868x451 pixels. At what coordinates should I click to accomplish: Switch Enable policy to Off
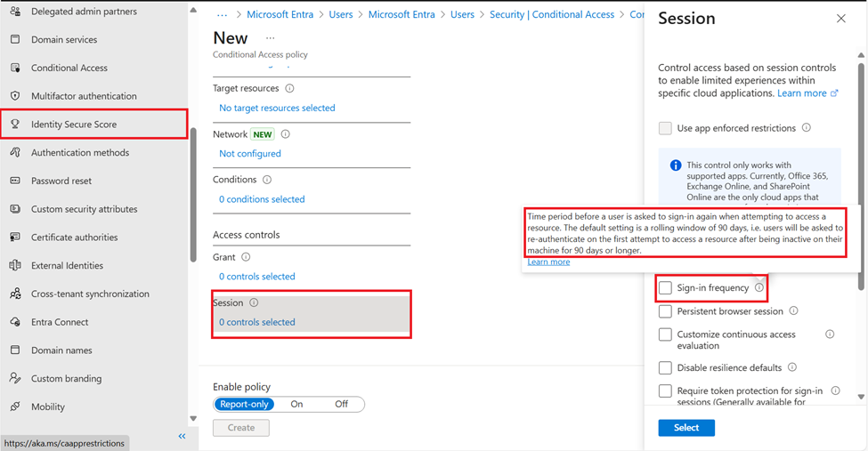coord(342,404)
